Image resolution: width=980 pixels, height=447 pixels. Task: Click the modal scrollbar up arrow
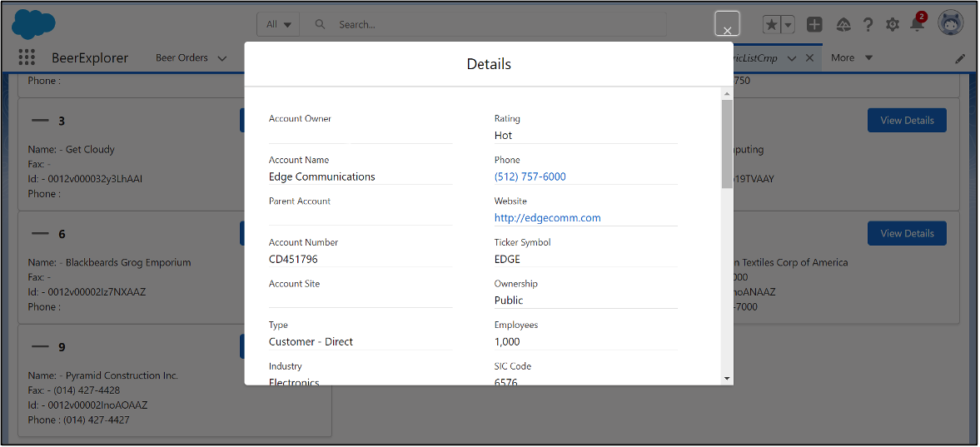[727, 94]
